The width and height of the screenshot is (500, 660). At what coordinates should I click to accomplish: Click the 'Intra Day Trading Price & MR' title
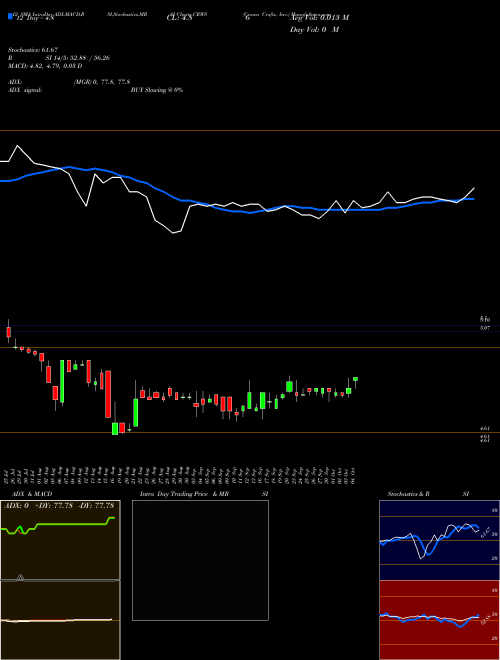click(184, 494)
